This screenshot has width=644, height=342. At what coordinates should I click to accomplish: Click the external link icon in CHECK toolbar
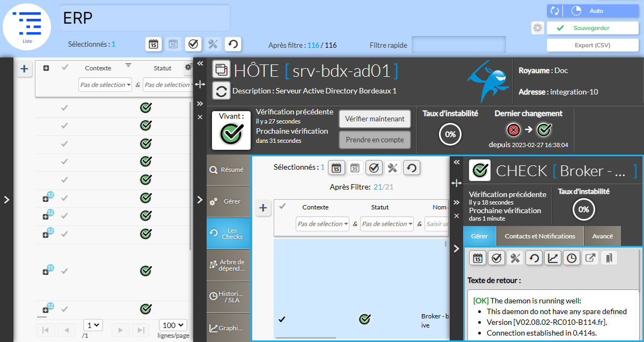click(590, 258)
